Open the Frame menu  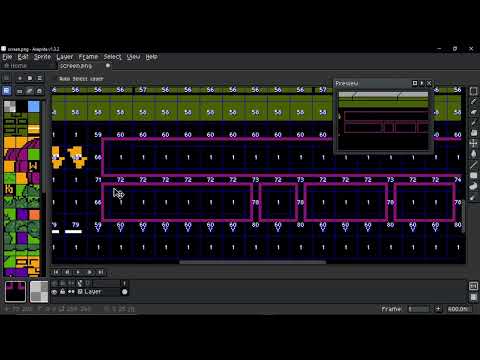click(88, 57)
